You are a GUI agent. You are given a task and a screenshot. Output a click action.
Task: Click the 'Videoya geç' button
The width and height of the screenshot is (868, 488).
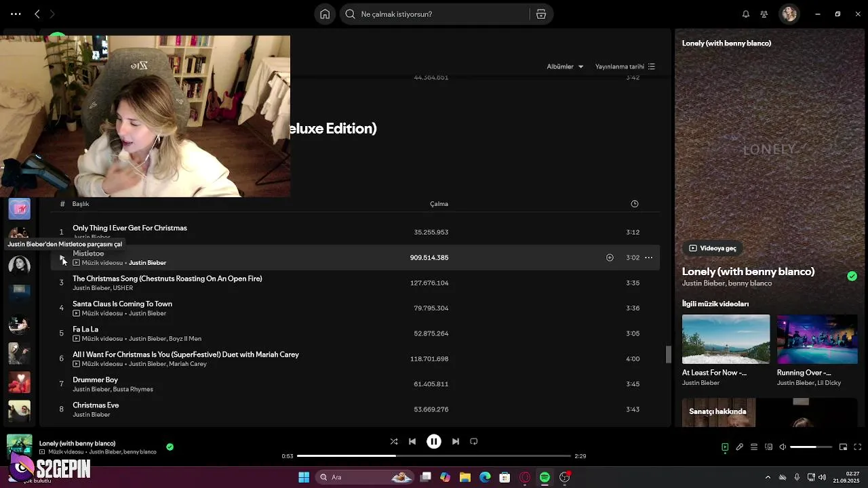click(x=713, y=248)
